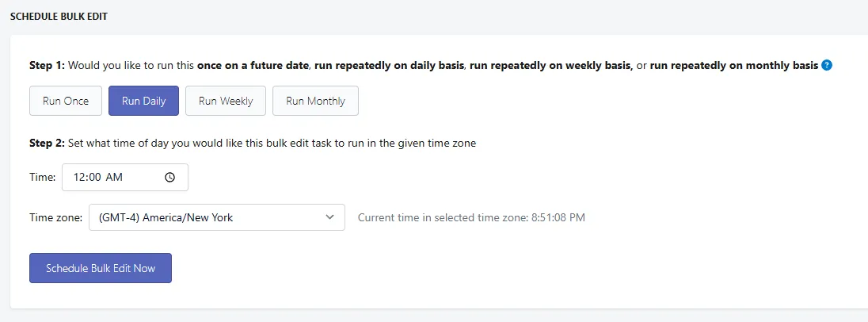Open time picker via the clock icon

click(170, 178)
